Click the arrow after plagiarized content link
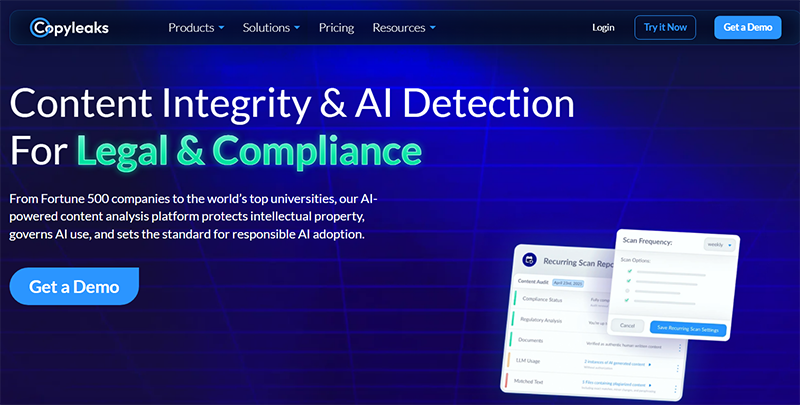800x405 pixels. pos(649,385)
